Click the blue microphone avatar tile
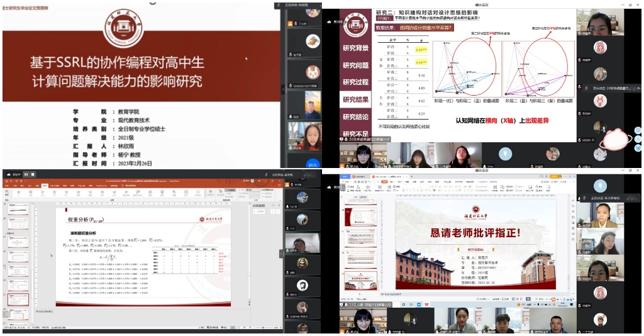This screenshot has width=644, height=336. [506, 153]
